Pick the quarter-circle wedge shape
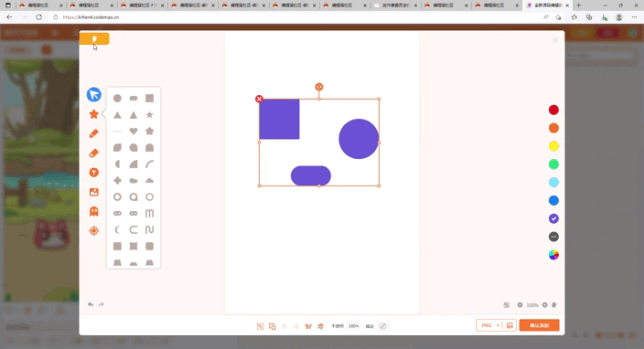644x349 pixels. [134, 164]
